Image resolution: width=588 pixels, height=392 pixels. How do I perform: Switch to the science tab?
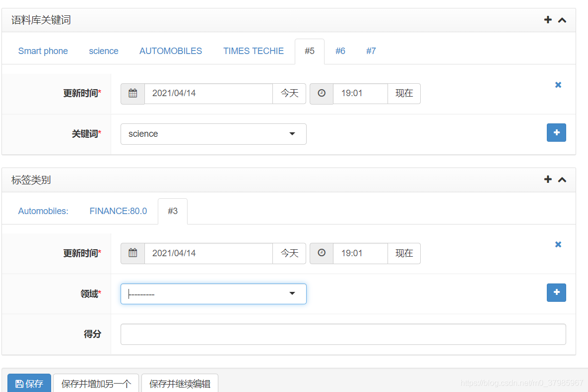tap(104, 52)
